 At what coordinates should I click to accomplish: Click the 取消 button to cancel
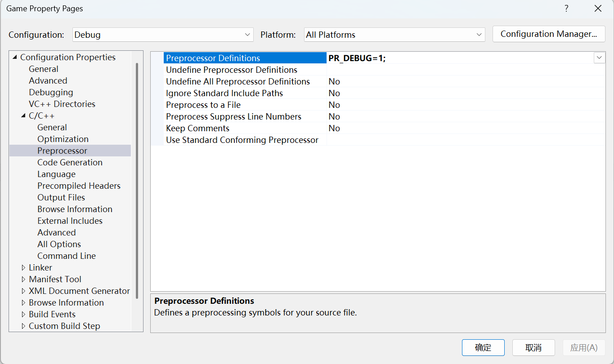coord(533,347)
